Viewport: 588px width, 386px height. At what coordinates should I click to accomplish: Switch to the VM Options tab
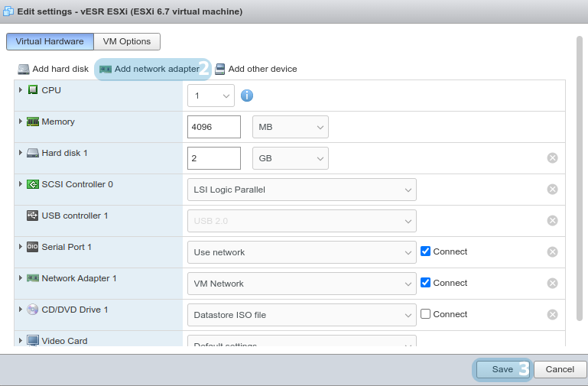[x=127, y=41]
